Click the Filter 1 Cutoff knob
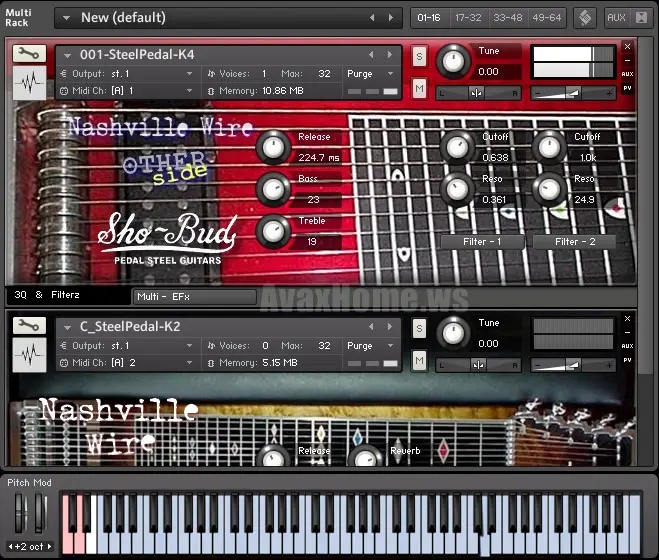Image resolution: width=659 pixels, height=560 pixels. coord(457,147)
